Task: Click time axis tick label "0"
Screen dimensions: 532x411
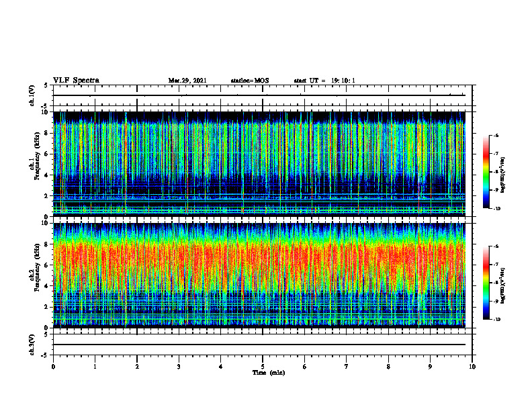Action: point(53,367)
